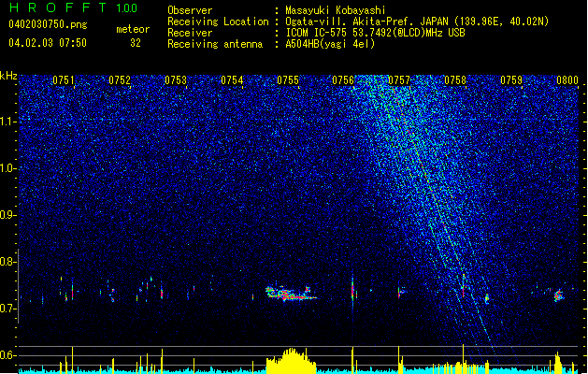Click the echo blob just before 0800
Screen dimensions: 588x374
559,295
